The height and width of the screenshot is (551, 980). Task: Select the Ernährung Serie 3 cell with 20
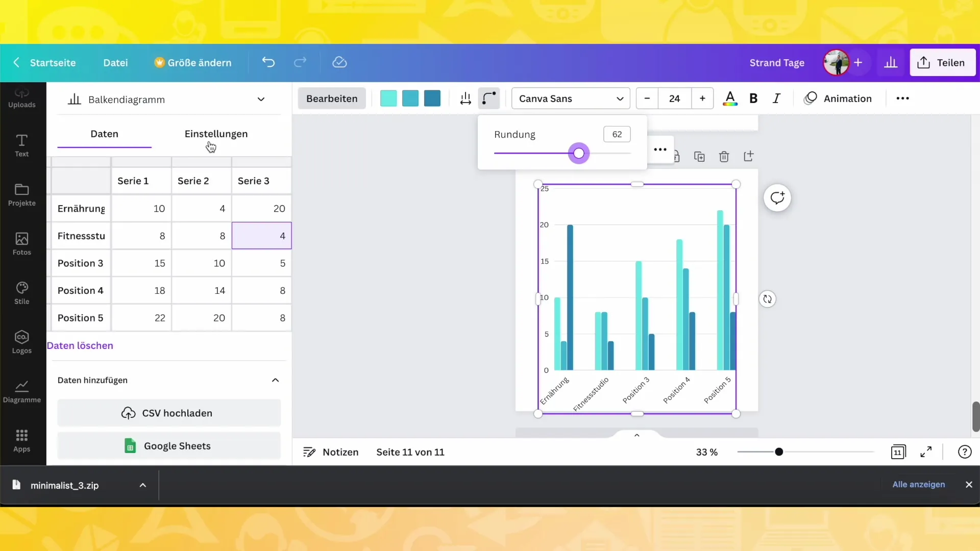click(x=261, y=209)
